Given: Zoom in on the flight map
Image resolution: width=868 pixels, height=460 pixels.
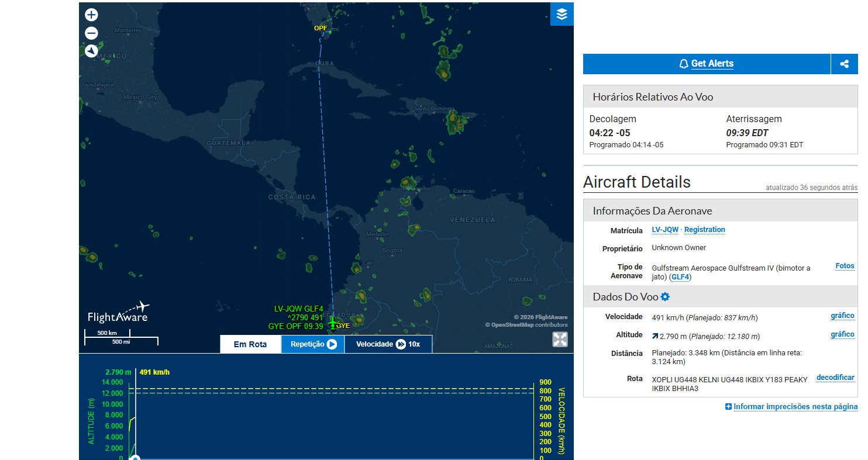Looking at the screenshot, I should pyautogui.click(x=91, y=15).
